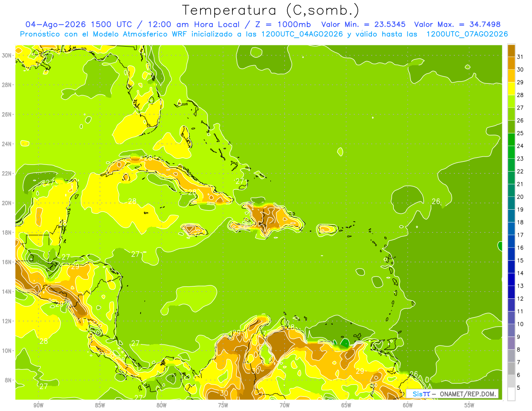Click the 10N latitude axis label

(x=7, y=351)
